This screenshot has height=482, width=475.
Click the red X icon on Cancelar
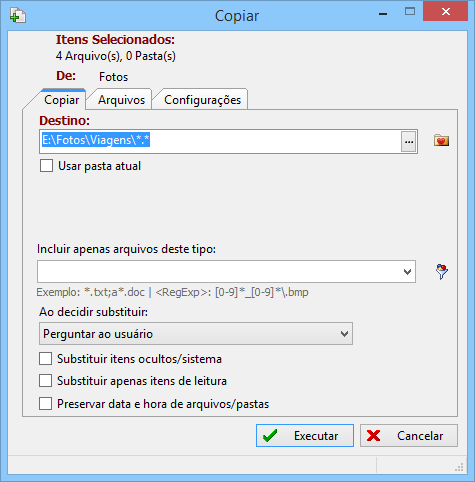(373, 435)
